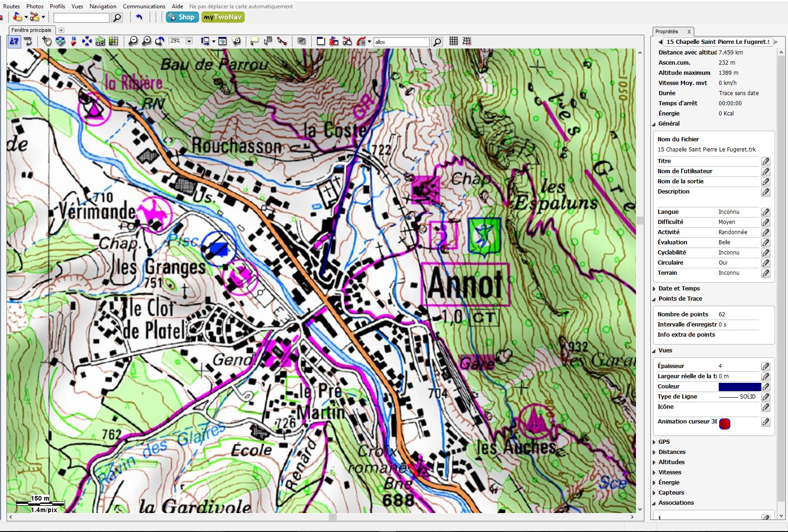
Task: Open the 29% zoom level dropdown
Action: [x=188, y=41]
